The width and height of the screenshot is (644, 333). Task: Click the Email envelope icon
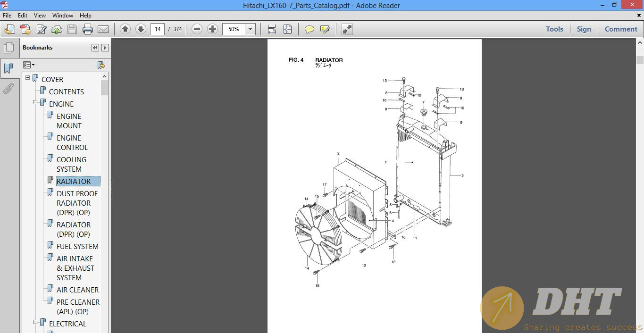(x=103, y=29)
